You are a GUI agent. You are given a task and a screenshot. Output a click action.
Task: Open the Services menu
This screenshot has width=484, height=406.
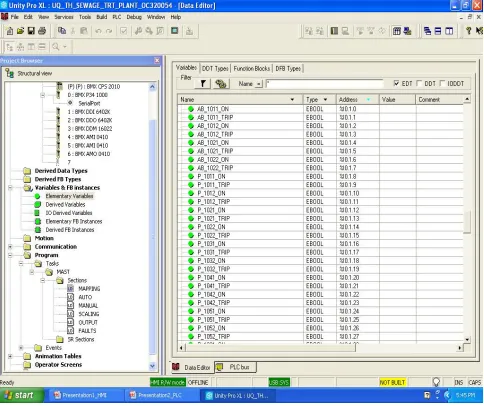64,17
